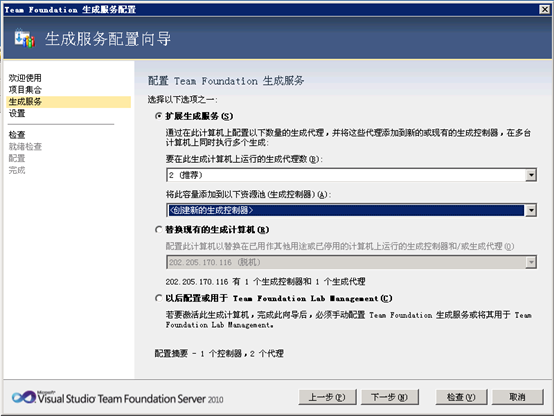Click the 要在此生成计算机上运行的生成代理数 label
The height and width of the screenshot is (416, 554).
[x=244, y=159]
